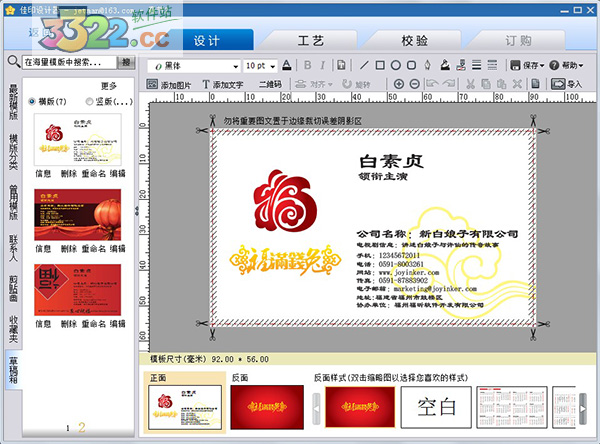Select the 空白 blank back style thumbnail
Viewport: 600px width, 444px height.
(x=435, y=404)
